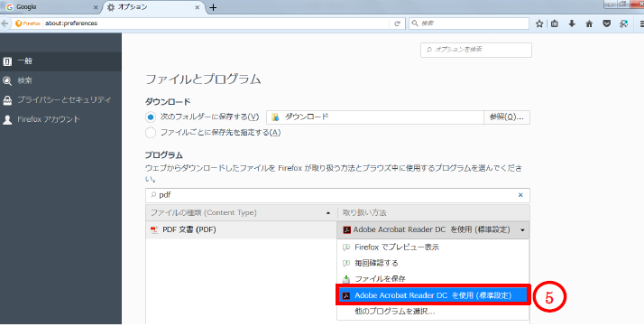Sort by 取り扱い方法 column header

point(433,212)
